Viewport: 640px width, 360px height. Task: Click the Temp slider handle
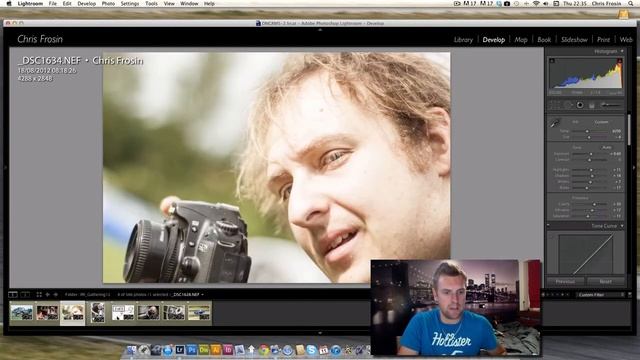tap(587, 131)
